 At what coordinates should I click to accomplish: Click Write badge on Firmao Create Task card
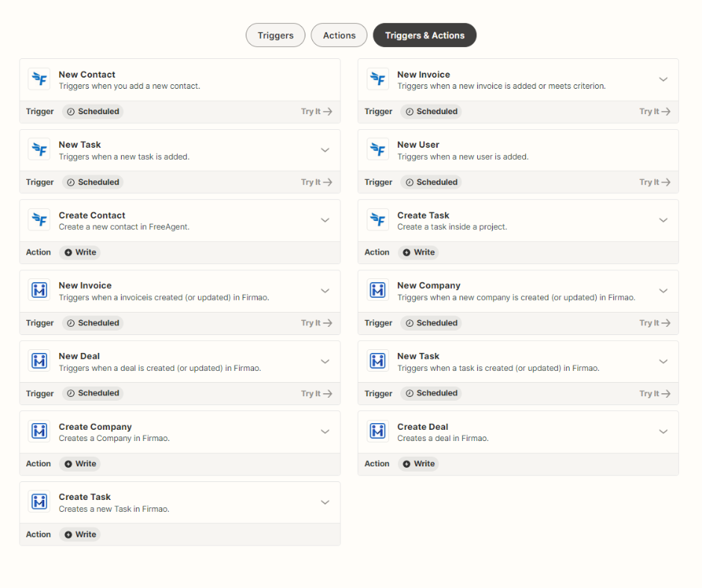pos(80,534)
